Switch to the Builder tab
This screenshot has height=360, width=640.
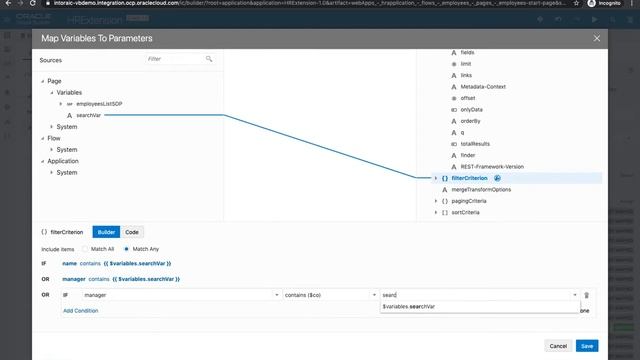pos(106,232)
